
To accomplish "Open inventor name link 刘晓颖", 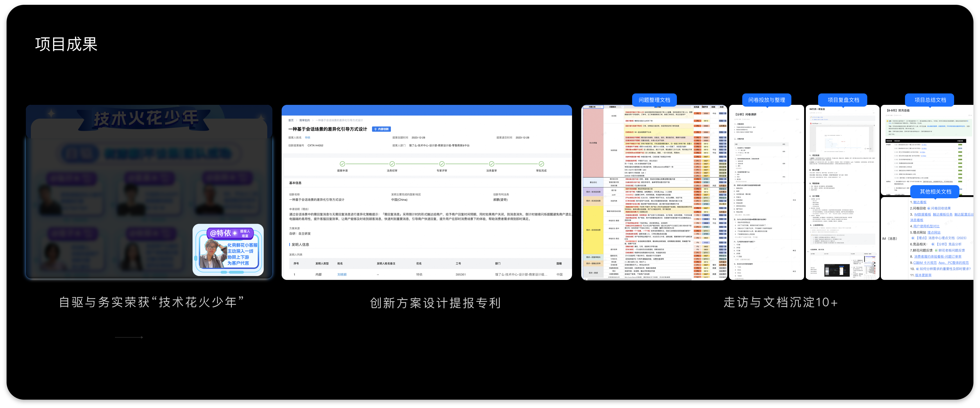I will coord(342,274).
